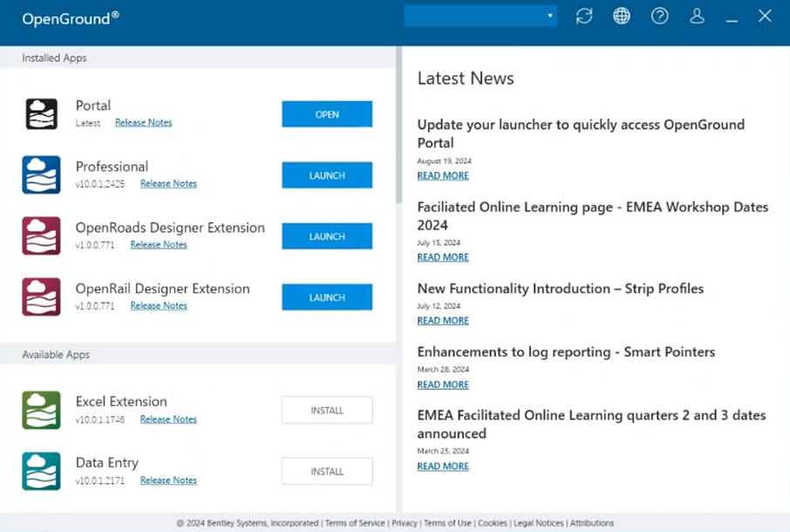The image size is (790, 532).
Task: Click the refresh icon in the header
Action: pos(584,16)
